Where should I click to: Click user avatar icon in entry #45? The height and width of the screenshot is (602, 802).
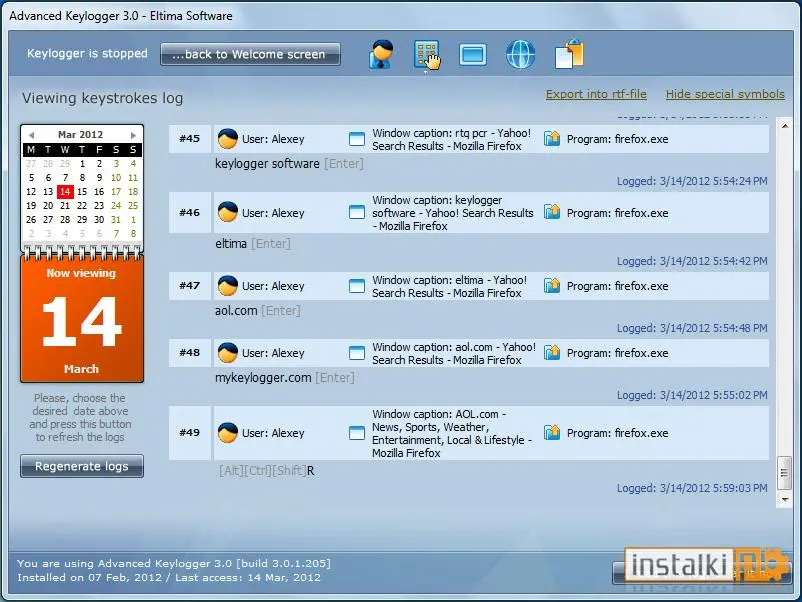coord(228,139)
